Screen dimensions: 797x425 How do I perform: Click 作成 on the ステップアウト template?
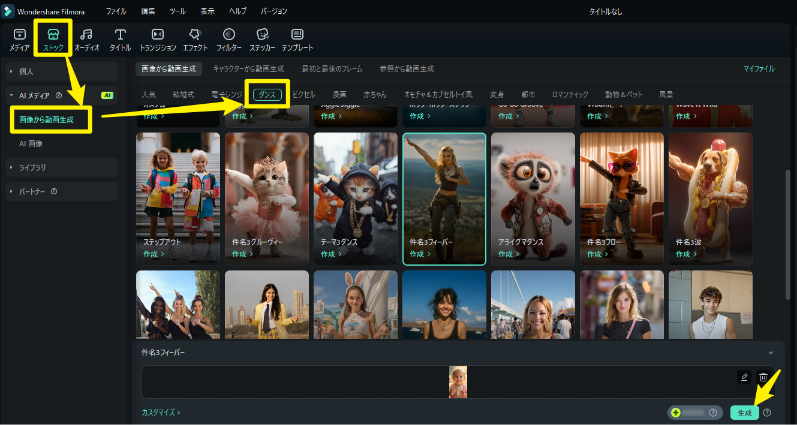pos(154,254)
